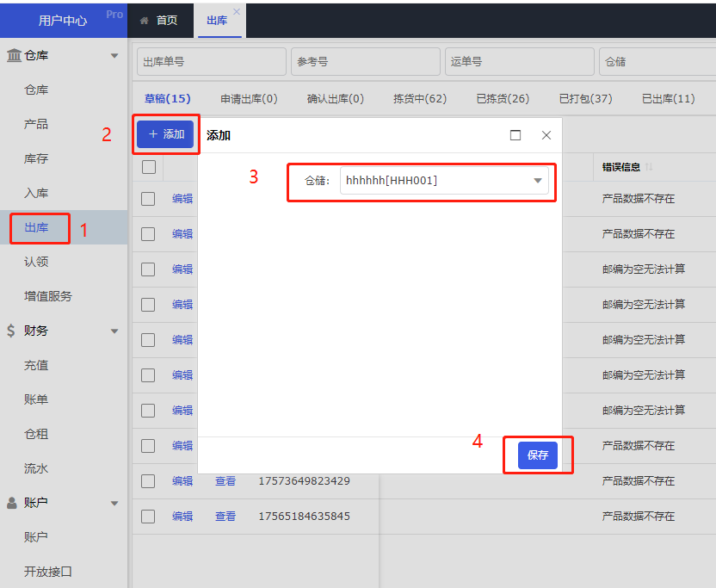Click 查看 for row 17565184635845
Image resolution: width=716 pixels, height=588 pixels.
(x=225, y=517)
